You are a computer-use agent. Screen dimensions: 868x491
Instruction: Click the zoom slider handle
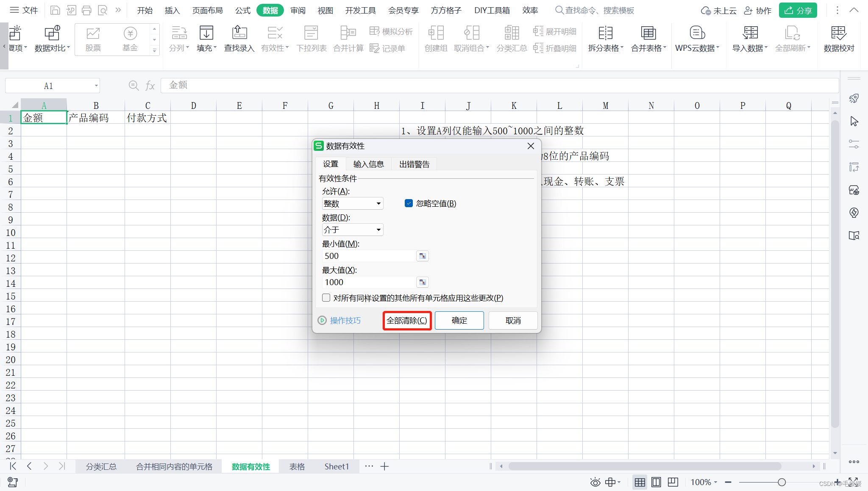coord(782,482)
